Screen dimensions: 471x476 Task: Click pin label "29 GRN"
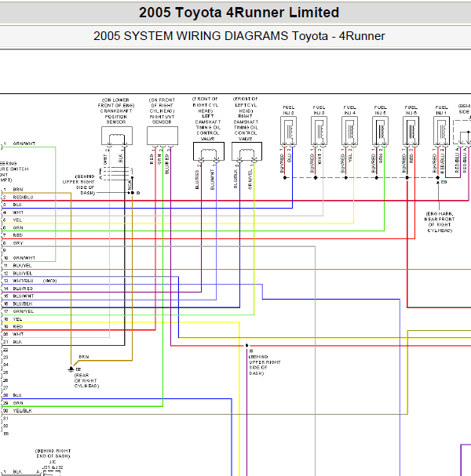(x=13, y=403)
